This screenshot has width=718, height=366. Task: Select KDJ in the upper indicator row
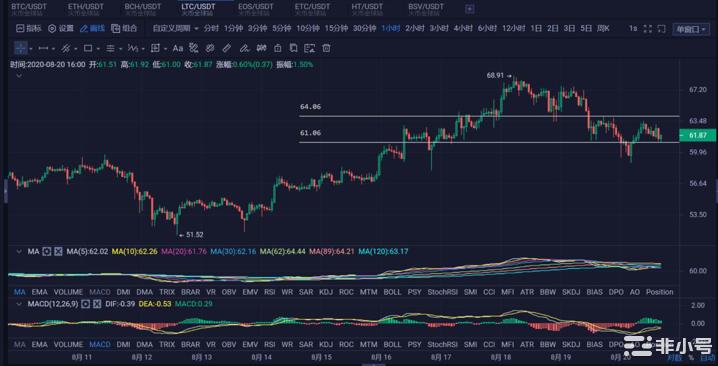pyautogui.click(x=326, y=292)
